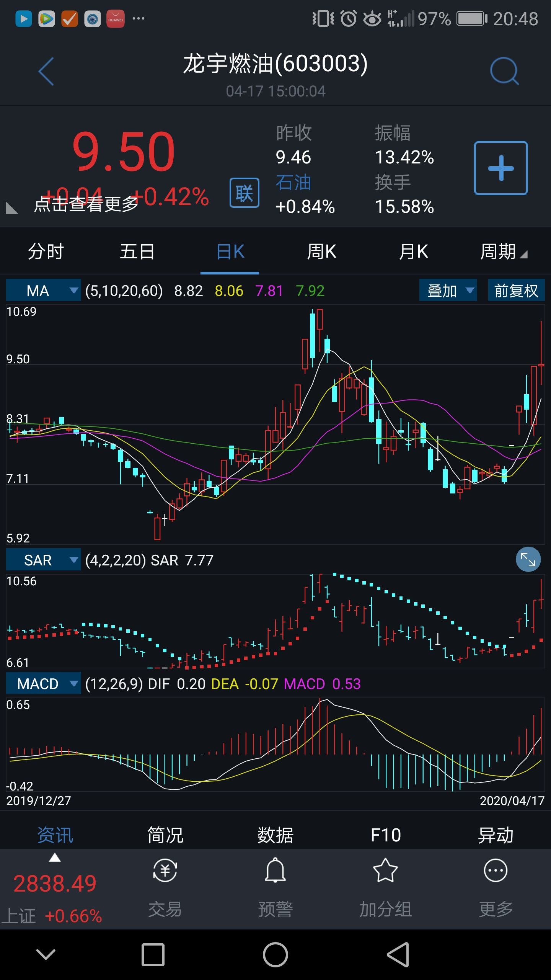Switch to 五日 five-day tab
This screenshot has width=551, height=980.
[x=137, y=252]
